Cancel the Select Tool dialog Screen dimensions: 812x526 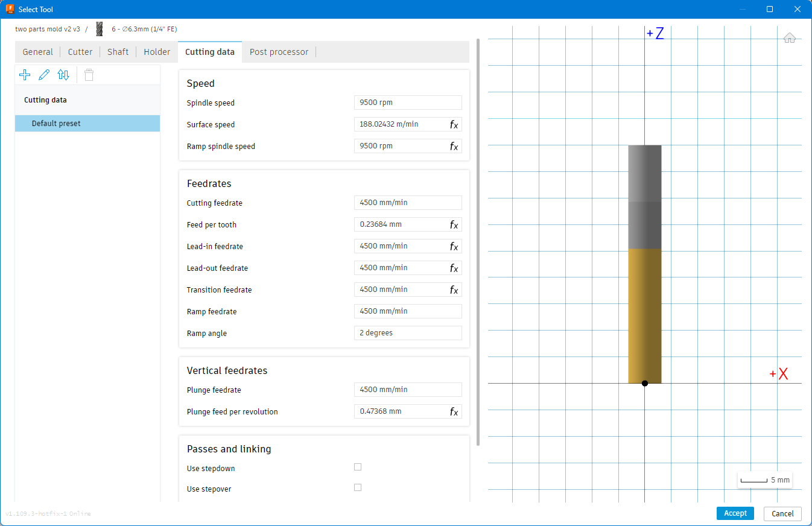click(x=782, y=513)
